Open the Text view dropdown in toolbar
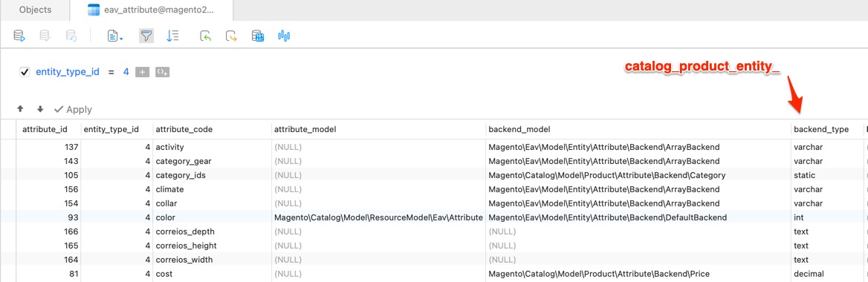 115,36
